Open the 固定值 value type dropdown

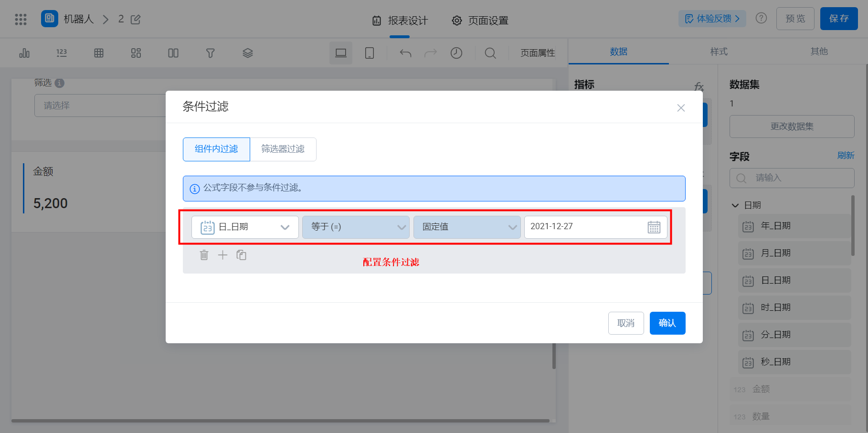coord(467,227)
